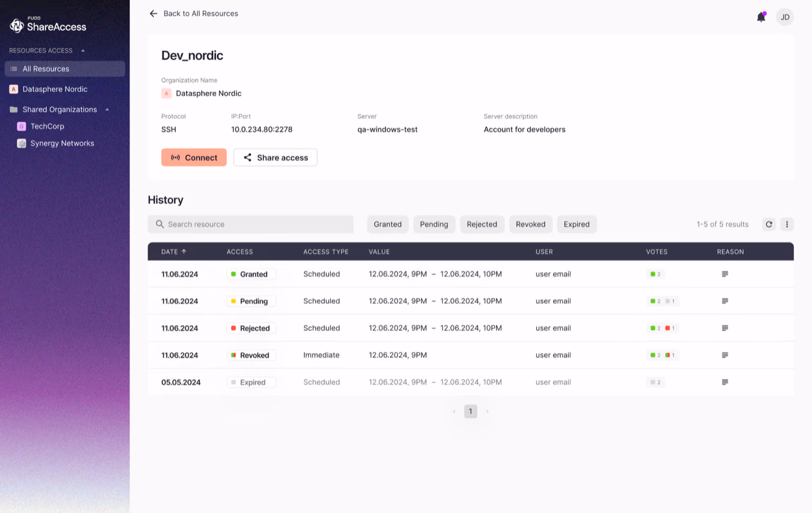Click the 05.05.2024 date cell
The width and height of the screenshot is (812, 513).
181,382
